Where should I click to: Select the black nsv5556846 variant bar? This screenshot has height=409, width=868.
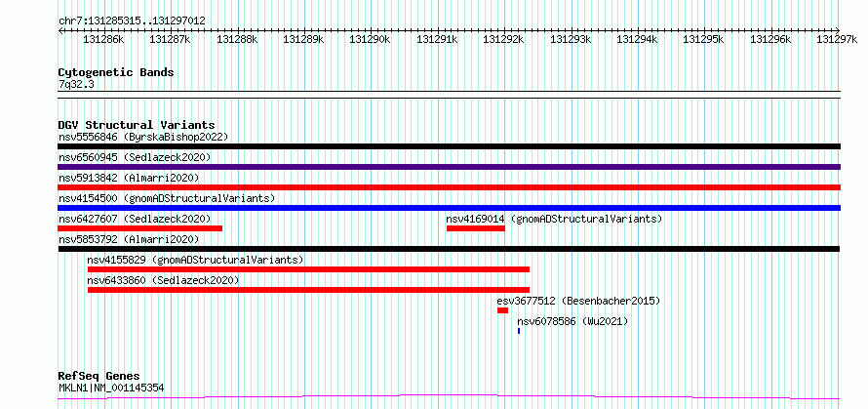click(x=449, y=146)
